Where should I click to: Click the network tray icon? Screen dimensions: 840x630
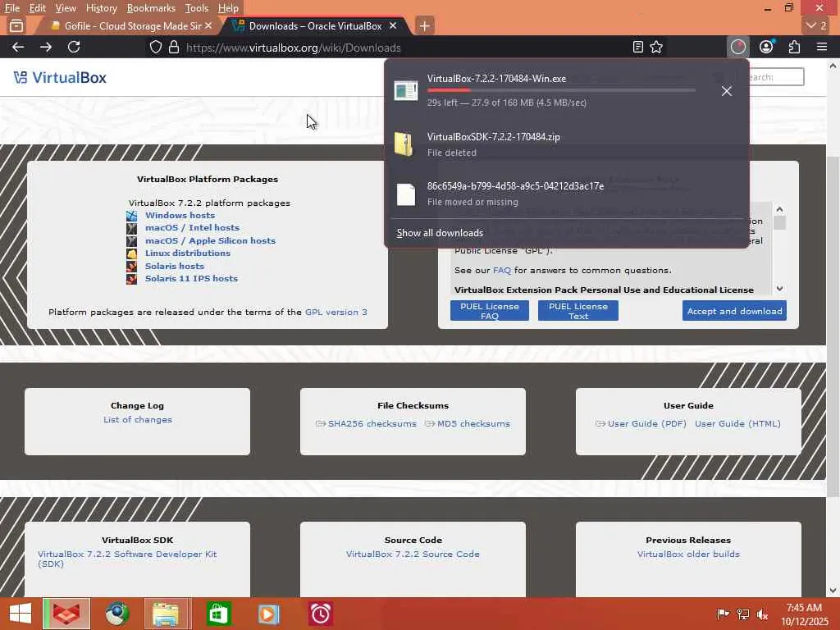click(x=743, y=614)
